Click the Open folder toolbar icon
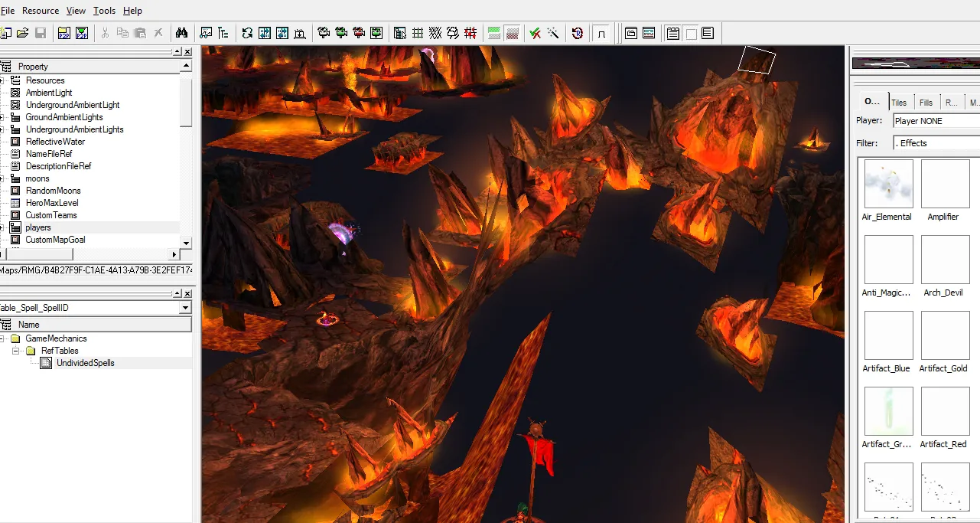 point(23,33)
